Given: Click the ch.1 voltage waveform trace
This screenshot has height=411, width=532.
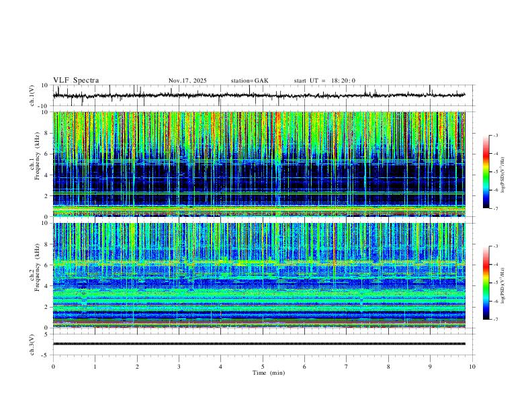Looking at the screenshot, I should tap(259, 95).
